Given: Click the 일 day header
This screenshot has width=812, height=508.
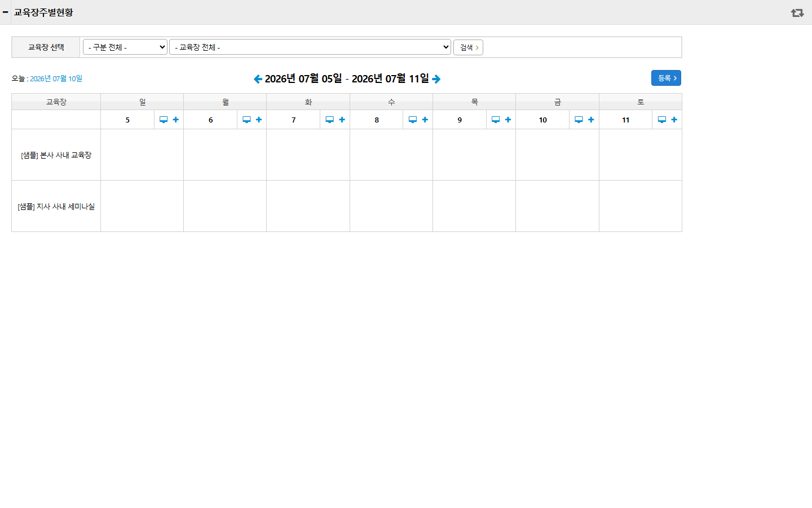Looking at the screenshot, I should coord(142,102).
